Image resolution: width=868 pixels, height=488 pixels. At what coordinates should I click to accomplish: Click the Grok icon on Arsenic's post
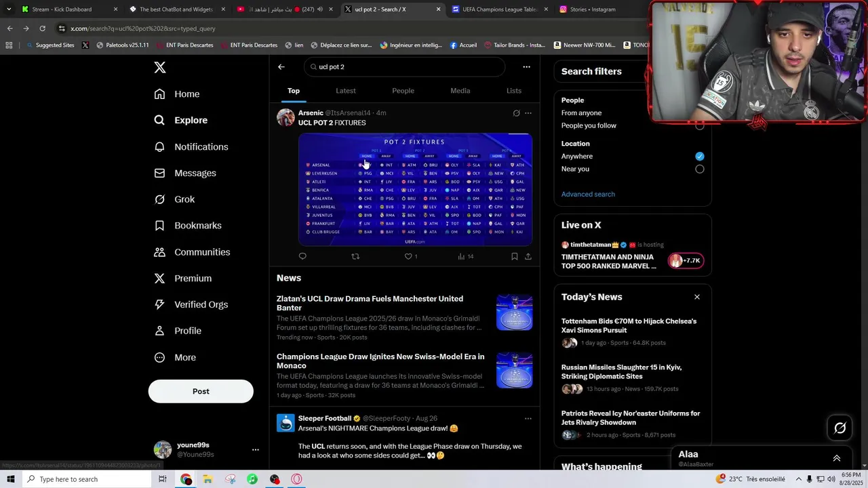coord(516,113)
